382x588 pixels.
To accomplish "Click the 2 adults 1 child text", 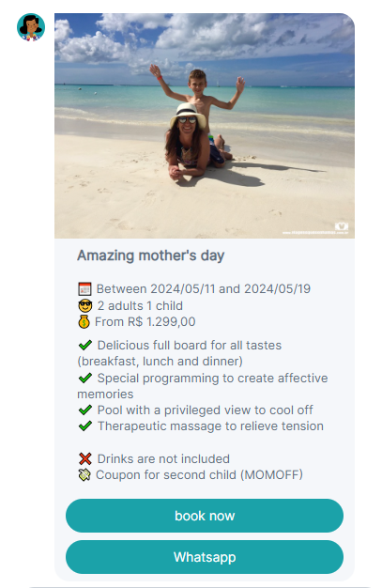I will pyautogui.click(x=140, y=306).
